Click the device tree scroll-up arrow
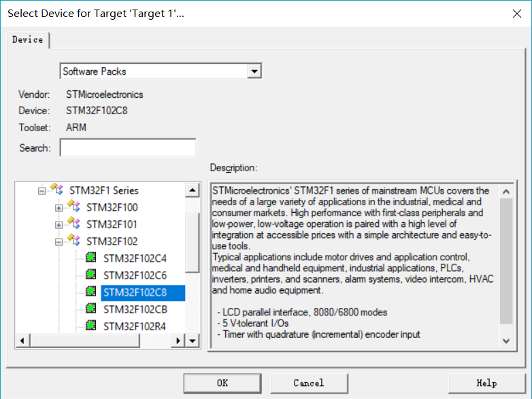532x399 pixels. [193, 190]
